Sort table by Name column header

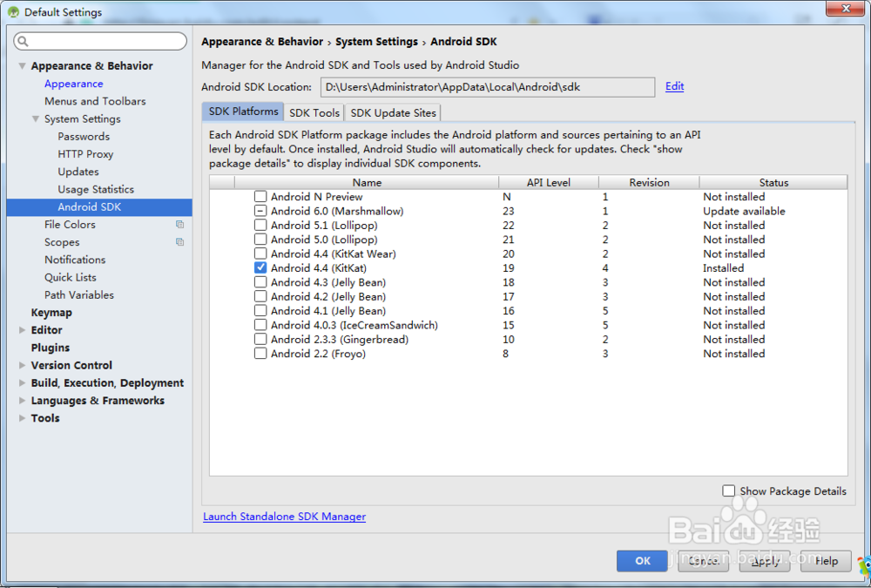(x=367, y=182)
